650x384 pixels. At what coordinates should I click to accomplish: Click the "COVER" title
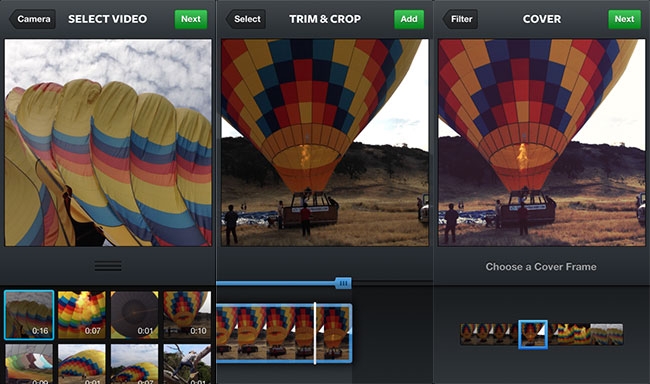coord(542,19)
